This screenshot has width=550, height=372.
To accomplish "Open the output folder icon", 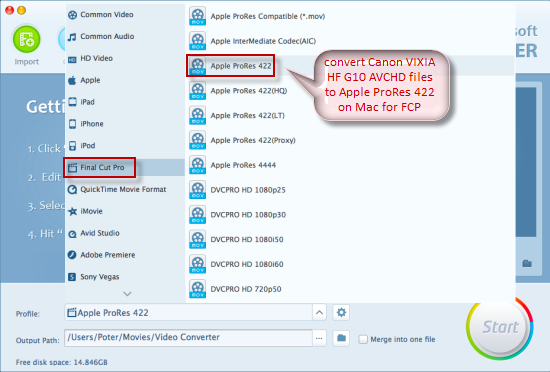I will click(x=341, y=338).
